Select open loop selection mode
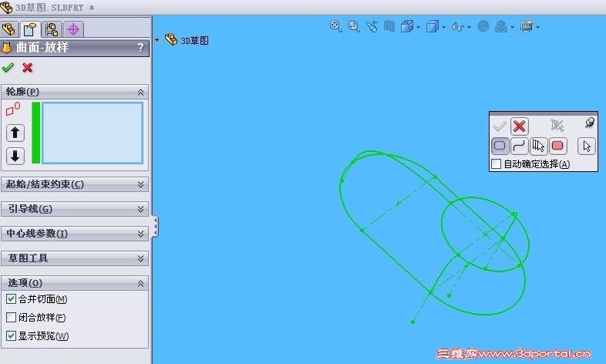 pos(519,146)
